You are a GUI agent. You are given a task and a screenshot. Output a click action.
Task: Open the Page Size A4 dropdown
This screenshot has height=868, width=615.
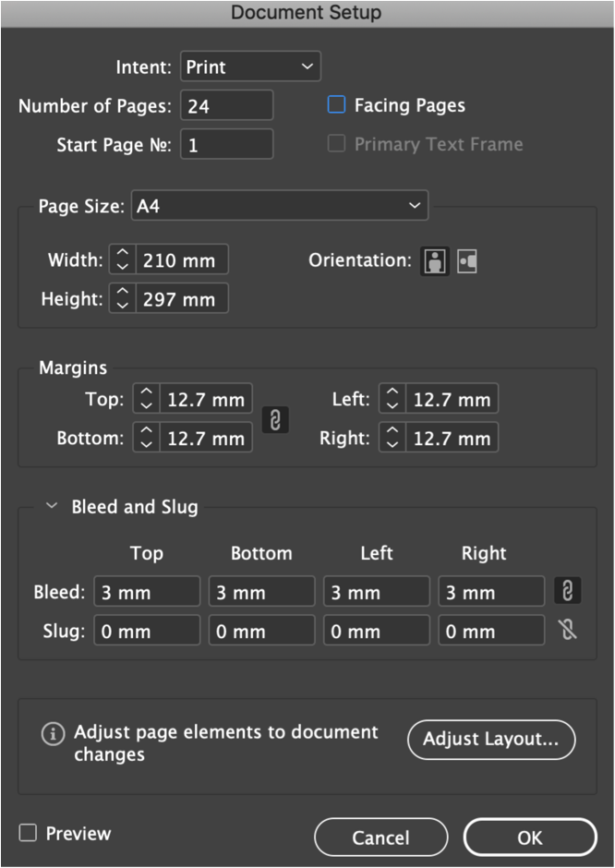(x=280, y=205)
